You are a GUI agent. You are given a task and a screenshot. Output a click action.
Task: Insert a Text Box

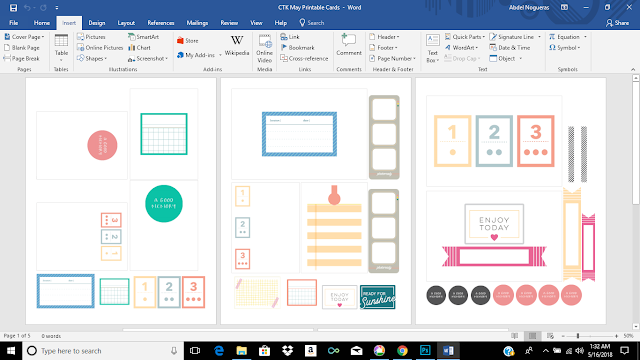(x=432, y=48)
